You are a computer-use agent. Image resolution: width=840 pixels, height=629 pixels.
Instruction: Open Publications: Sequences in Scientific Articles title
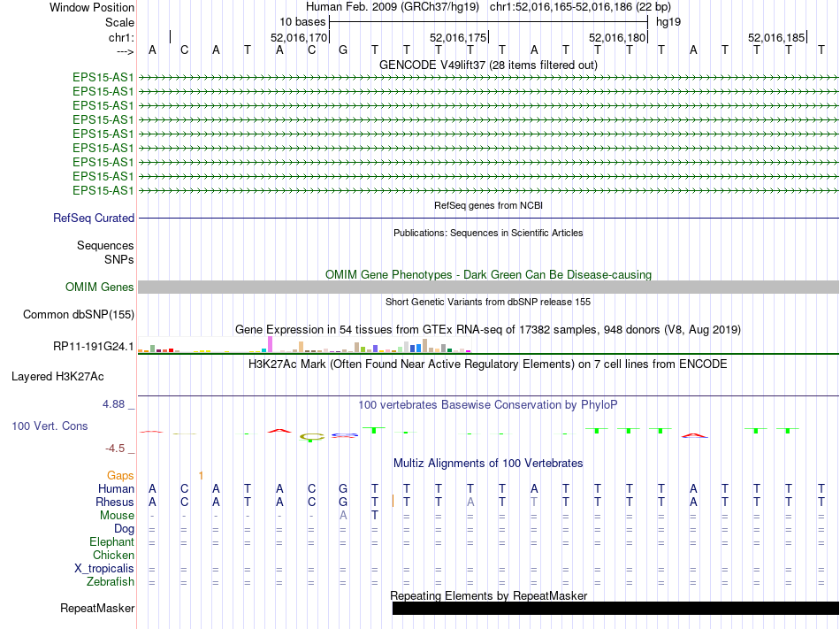[488, 233]
